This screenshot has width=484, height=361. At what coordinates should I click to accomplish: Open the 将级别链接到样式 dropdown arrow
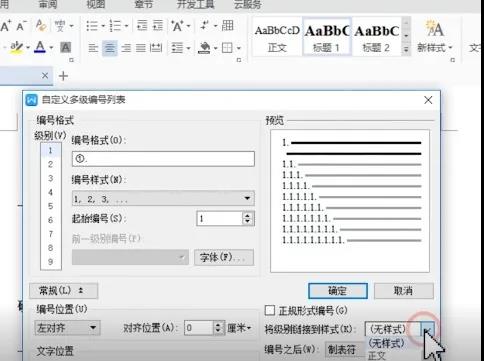[x=428, y=330]
